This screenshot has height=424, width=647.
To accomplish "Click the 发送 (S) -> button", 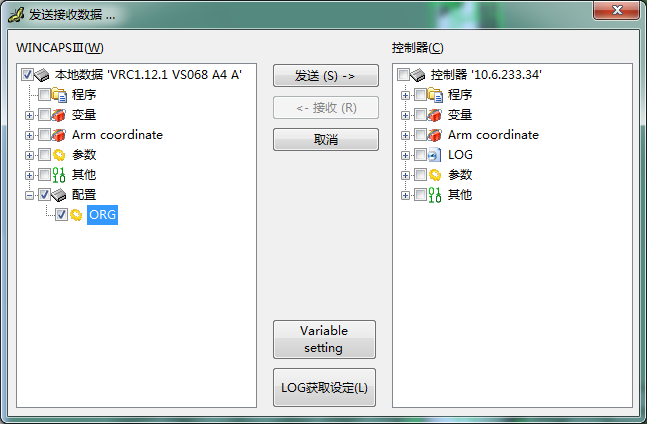I will (x=326, y=75).
